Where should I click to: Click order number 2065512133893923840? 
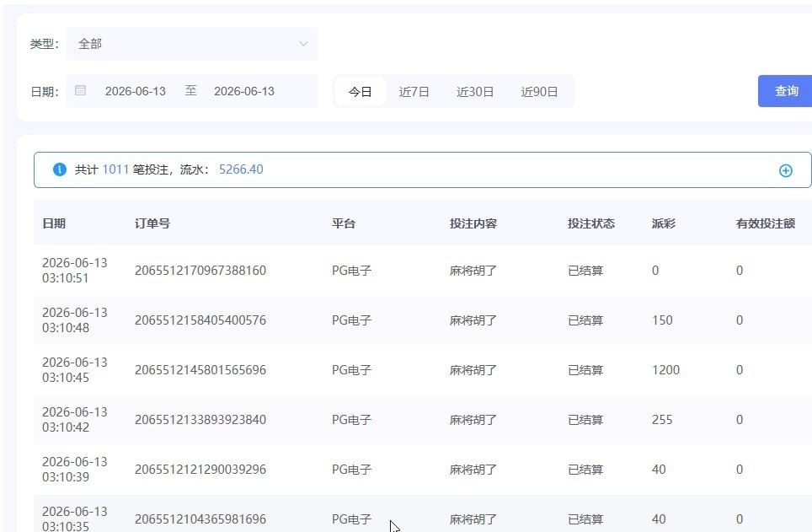[x=200, y=420]
